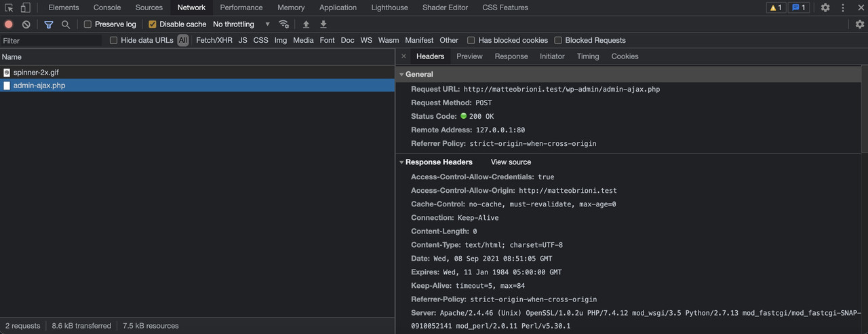Open the Shader Editor panel

click(x=446, y=7)
